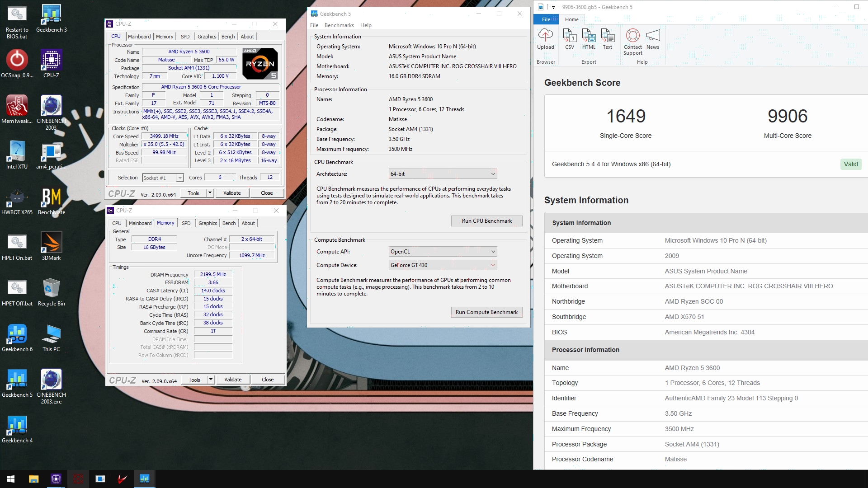Launch Geekbench 4 desktop shortcut
This screenshot has width=868, height=488.
pyautogui.click(x=17, y=429)
